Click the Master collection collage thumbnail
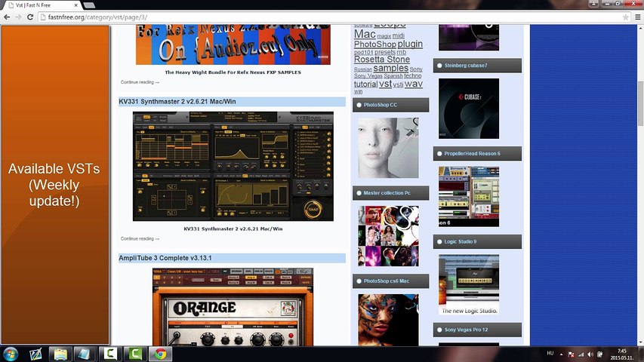644x362 pixels. coord(388,236)
